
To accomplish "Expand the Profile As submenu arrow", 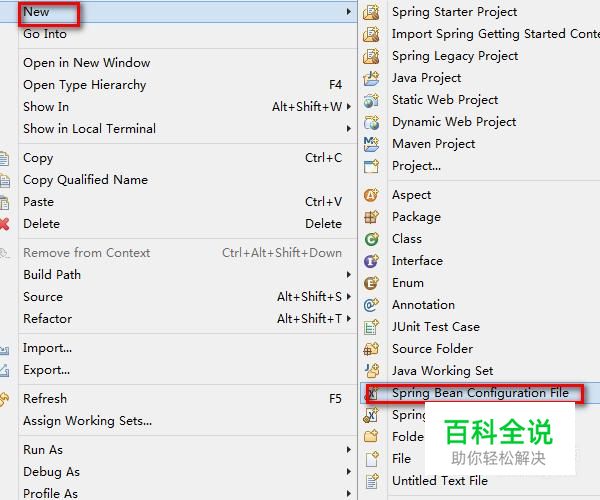I will click(349, 493).
